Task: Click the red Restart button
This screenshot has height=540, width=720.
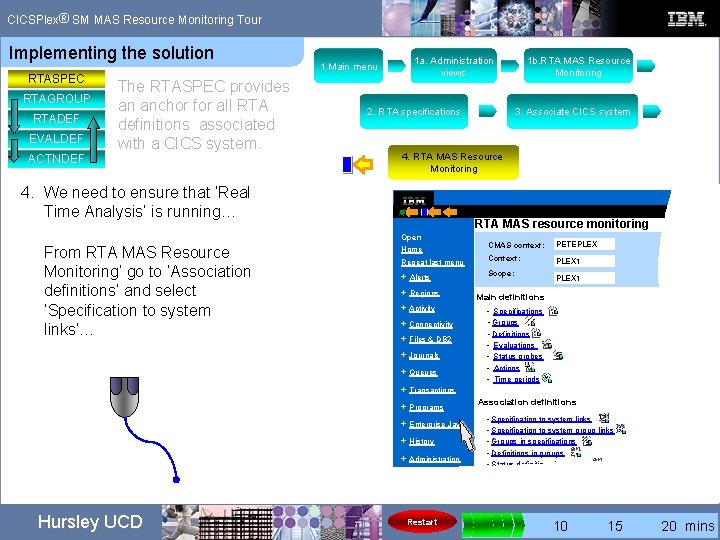Action: [422, 522]
